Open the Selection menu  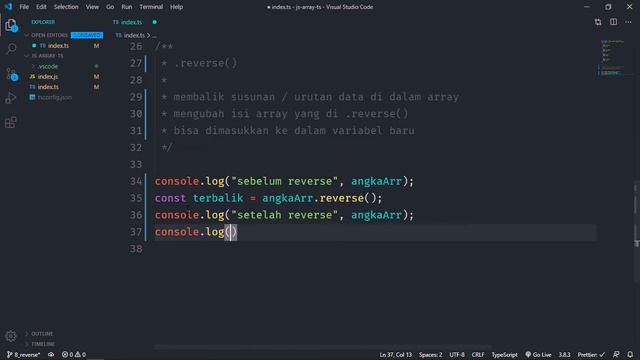click(66, 7)
